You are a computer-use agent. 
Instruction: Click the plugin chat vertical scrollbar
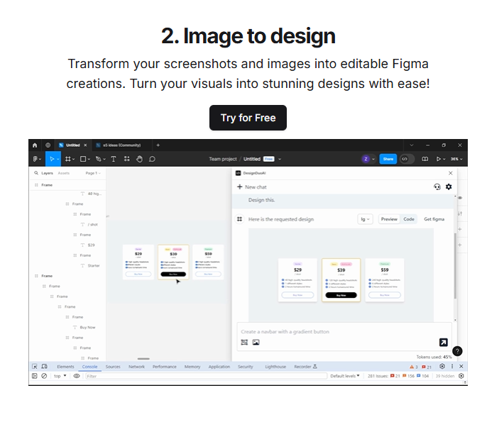tap(455, 266)
